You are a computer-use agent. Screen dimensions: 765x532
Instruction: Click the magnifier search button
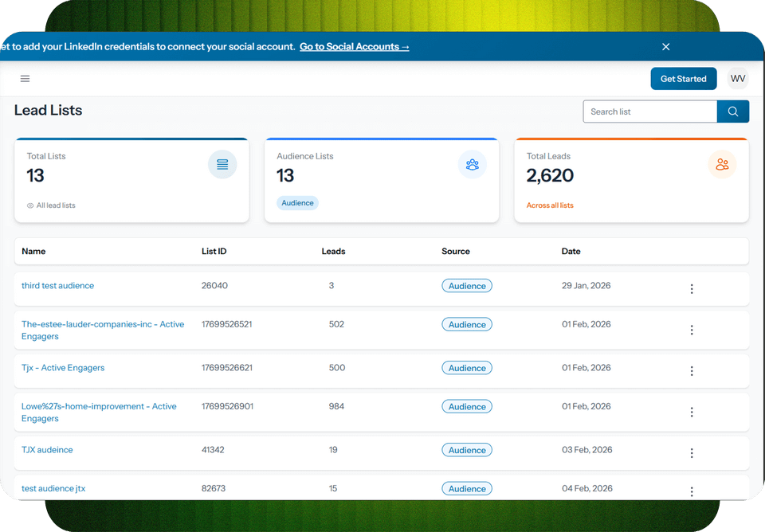point(733,111)
